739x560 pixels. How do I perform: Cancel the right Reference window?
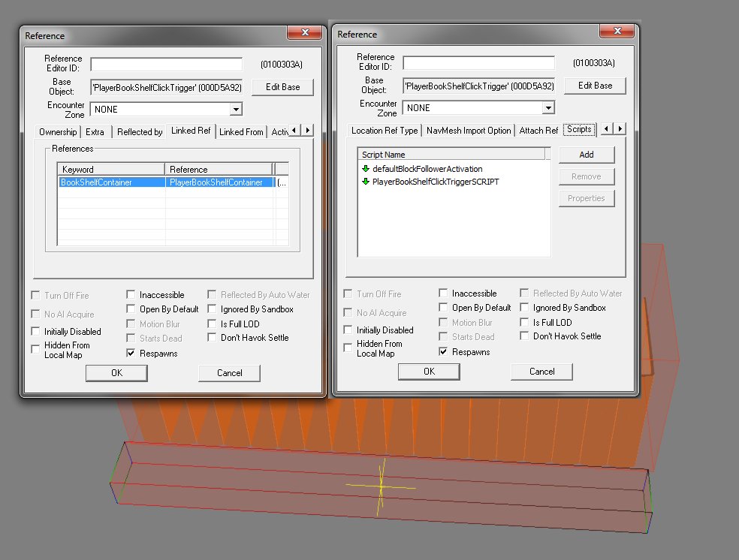pyautogui.click(x=542, y=372)
